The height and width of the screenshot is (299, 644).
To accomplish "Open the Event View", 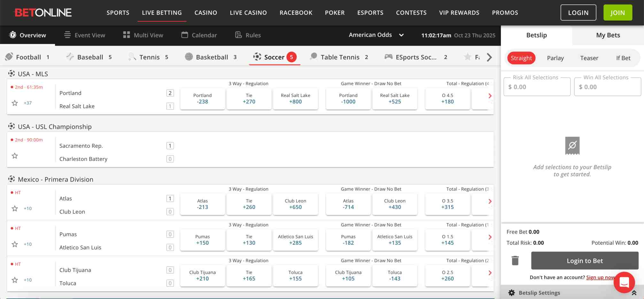I will pos(84,35).
